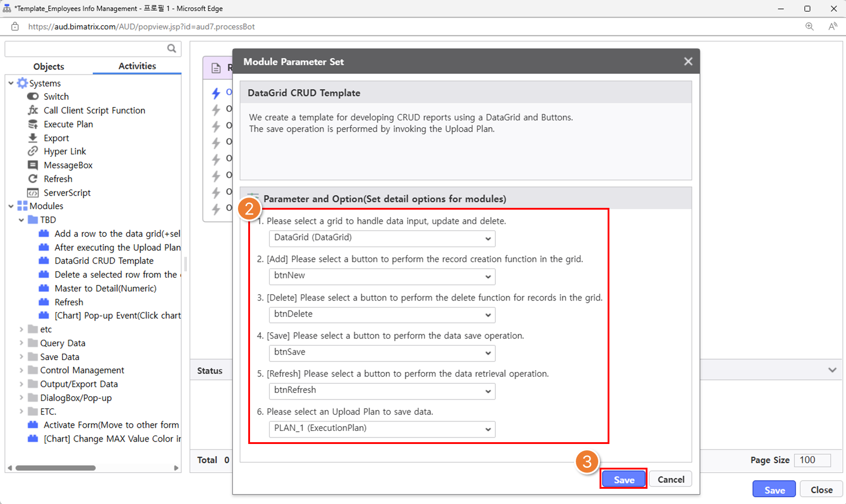846x504 pixels.
Task: Click the search magnifier icon in the panel
Action: coord(172,48)
